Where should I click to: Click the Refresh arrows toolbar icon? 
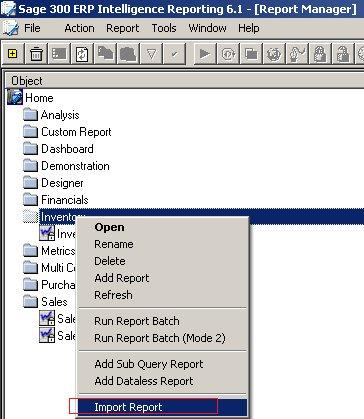82,54
